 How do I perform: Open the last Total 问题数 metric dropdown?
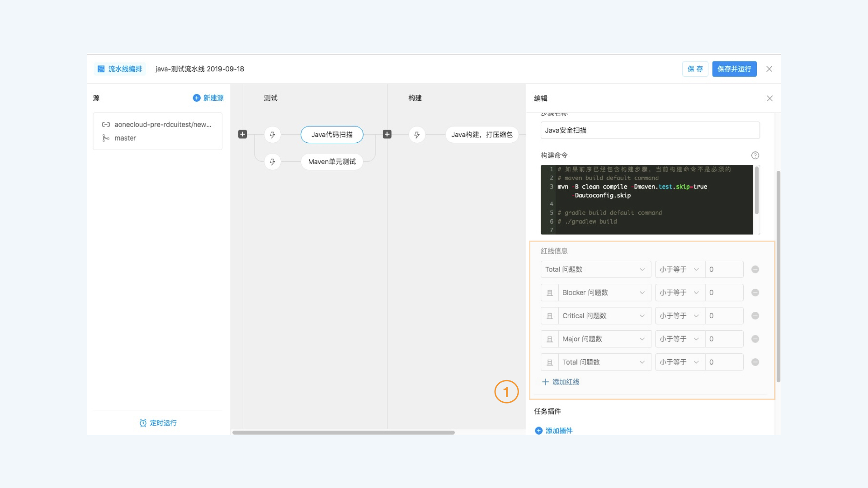click(604, 362)
